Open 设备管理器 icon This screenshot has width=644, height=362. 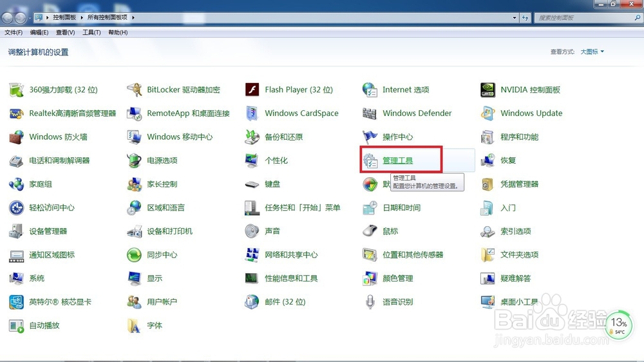(x=17, y=231)
